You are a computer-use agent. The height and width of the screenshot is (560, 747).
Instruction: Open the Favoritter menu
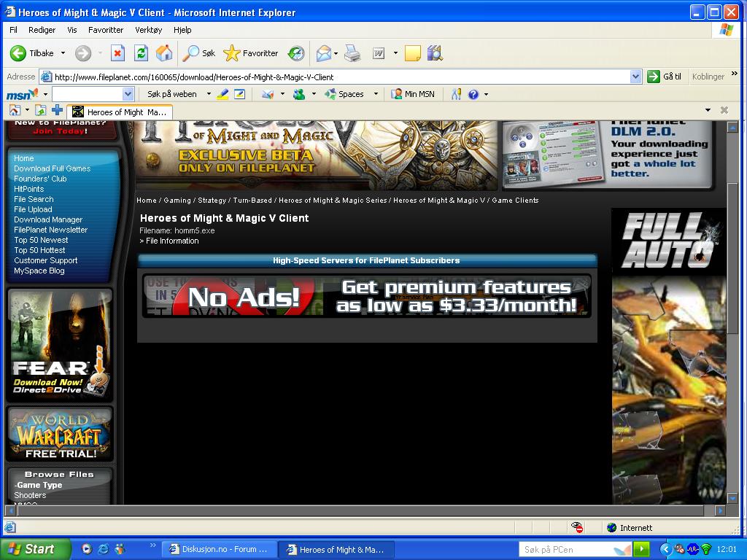coord(106,29)
